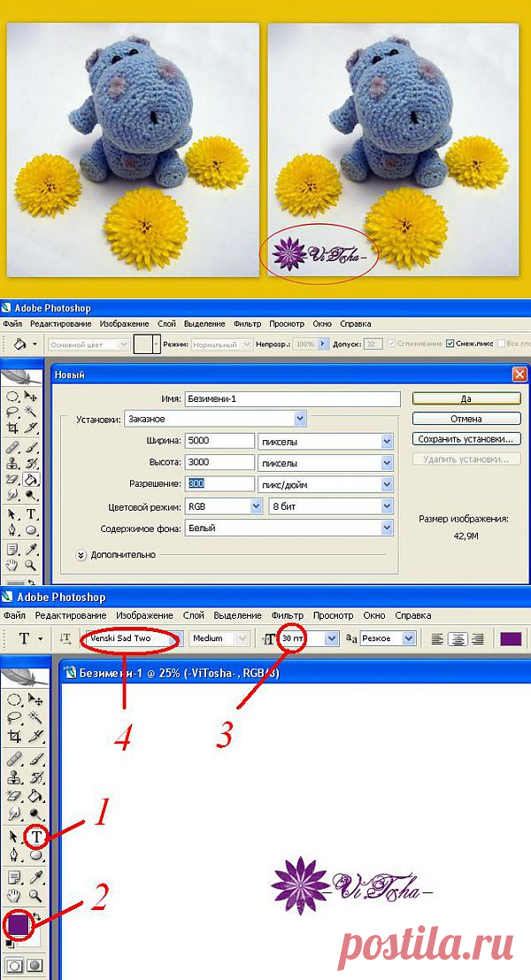Viewport: 531px width, 980px height.
Task: Align text right in the type options bar
Action: 477,638
